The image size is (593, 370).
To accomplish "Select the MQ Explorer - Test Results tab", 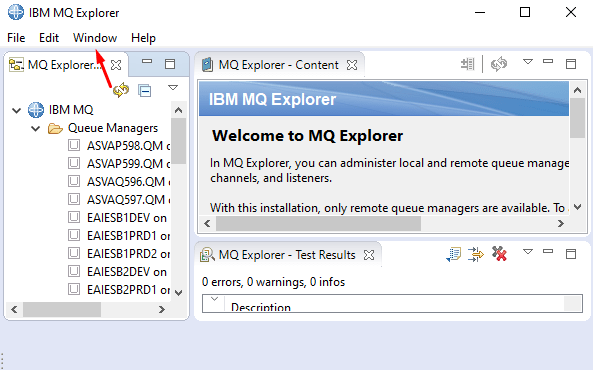I will pyautogui.click(x=287, y=255).
